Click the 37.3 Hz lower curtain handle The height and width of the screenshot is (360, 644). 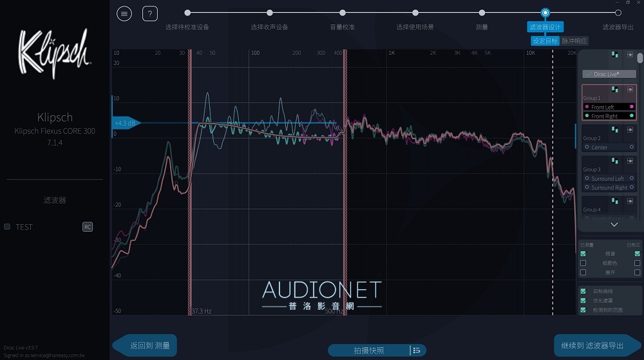(x=190, y=182)
